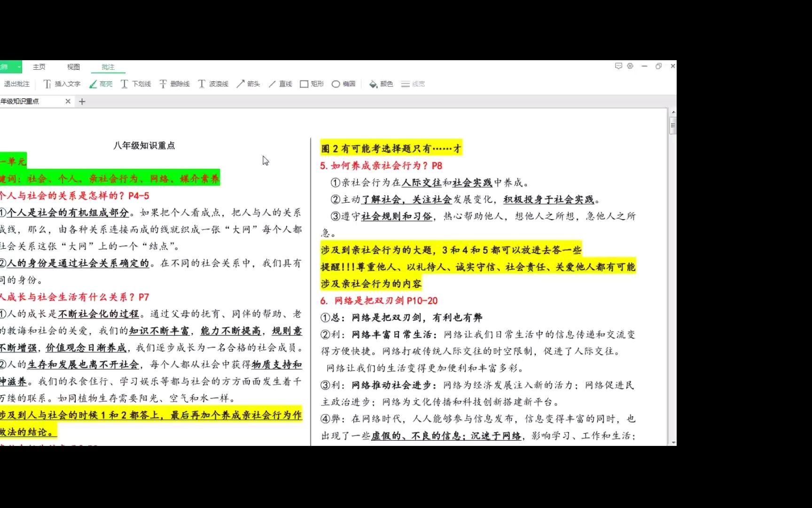Click highlighted line 圈2有可能考选择题只有
Viewport: 812px width, 508px height.
[391, 149]
